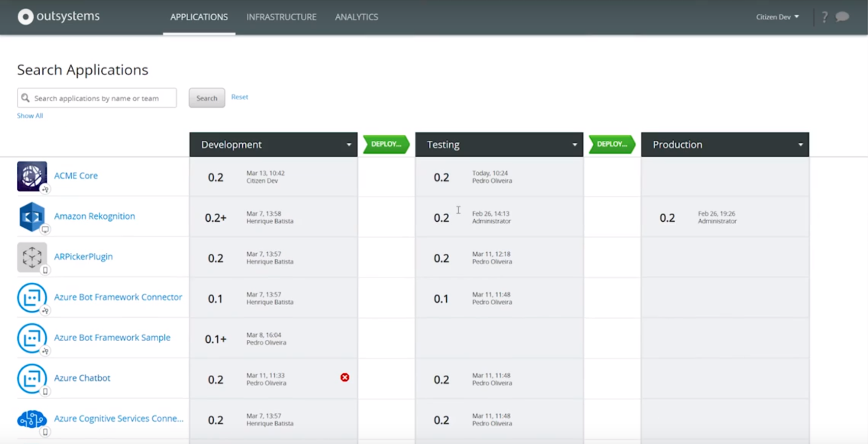Switch to the Infrastructure tab
Screen dimensions: 868x444
pyautogui.click(x=281, y=17)
